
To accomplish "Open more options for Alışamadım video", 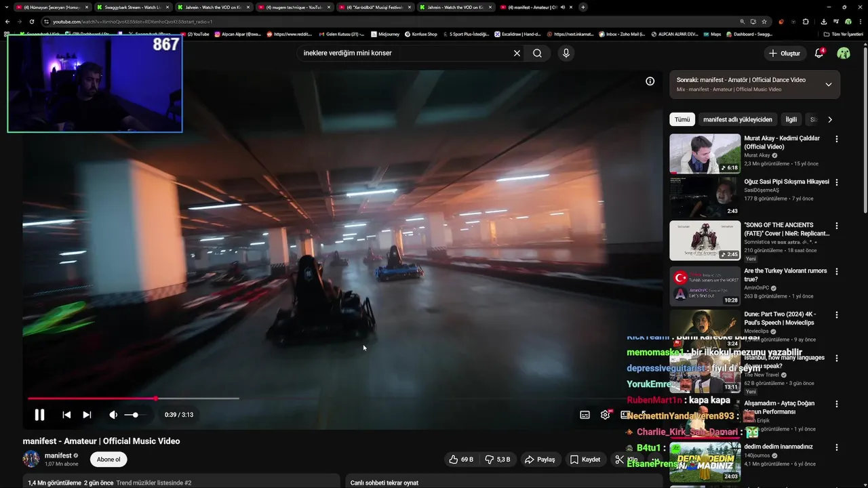I will click(x=836, y=404).
